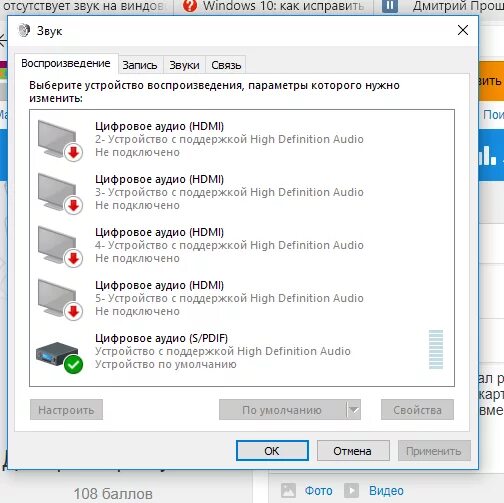Select HDMI device 4 monitor icon

[x=60, y=246]
